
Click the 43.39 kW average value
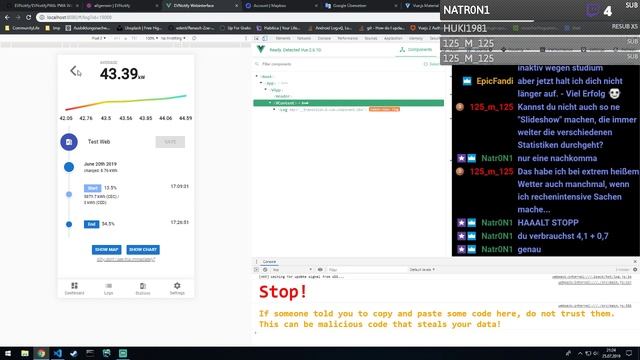[122, 74]
